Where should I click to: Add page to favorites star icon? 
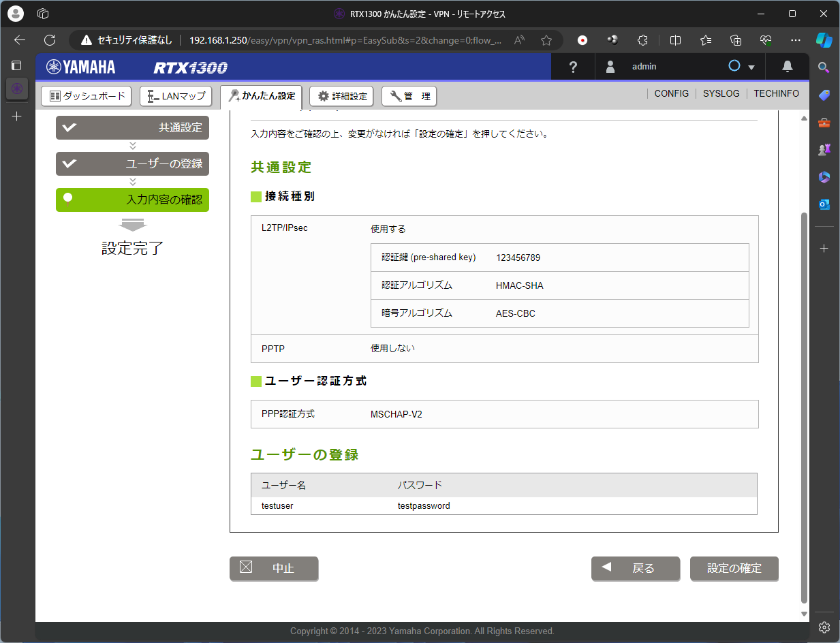[546, 40]
